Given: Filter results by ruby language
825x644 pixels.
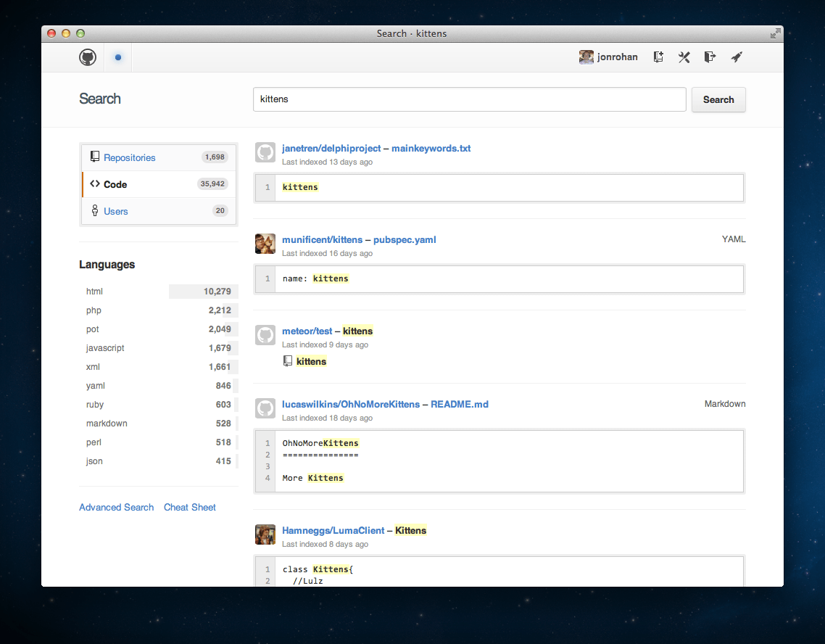Looking at the screenshot, I should [x=95, y=405].
